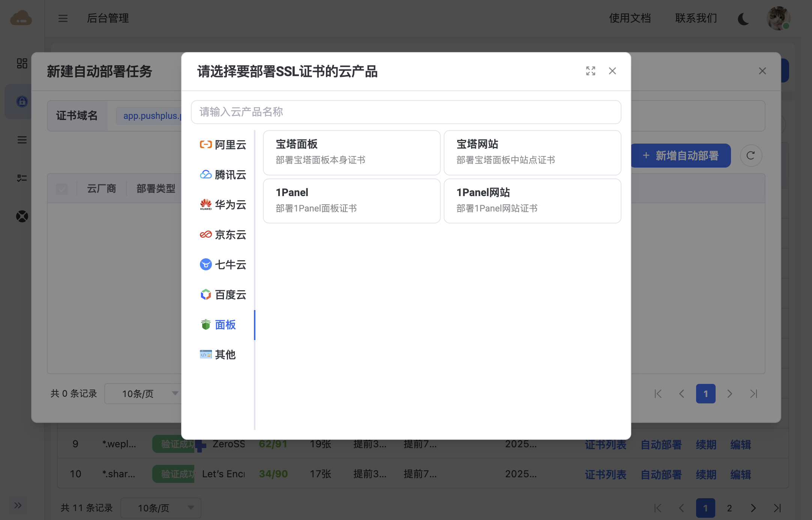The height and width of the screenshot is (520, 812).
Task: Open 证书列表 for row 9
Action: [605, 445]
